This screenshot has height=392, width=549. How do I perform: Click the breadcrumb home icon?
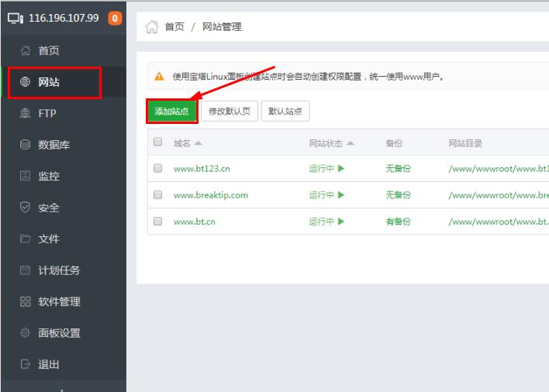pos(152,27)
